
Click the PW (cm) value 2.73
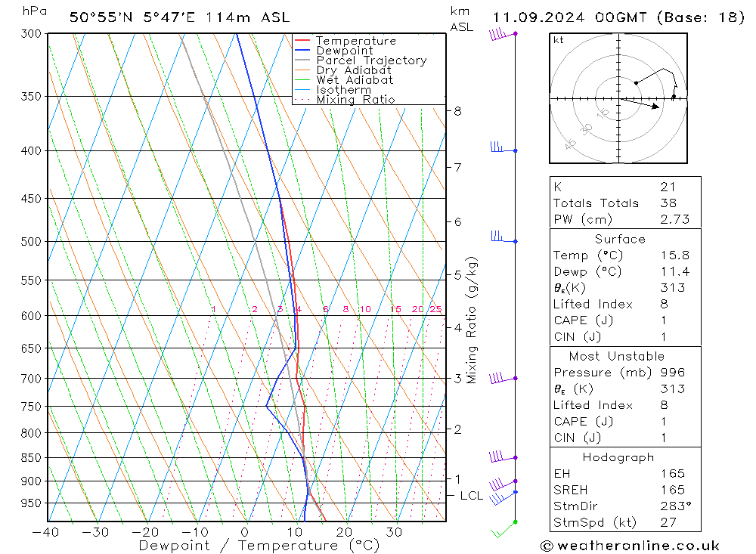pyautogui.click(x=675, y=219)
